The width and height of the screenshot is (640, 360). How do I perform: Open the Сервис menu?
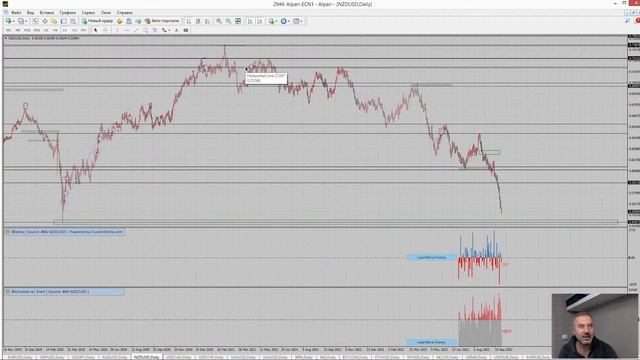pos(88,13)
